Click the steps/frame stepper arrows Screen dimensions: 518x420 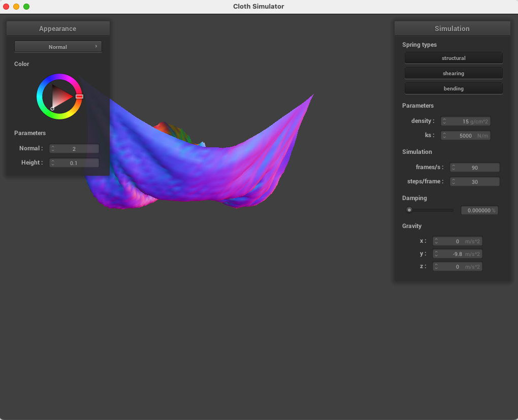[454, 182]
